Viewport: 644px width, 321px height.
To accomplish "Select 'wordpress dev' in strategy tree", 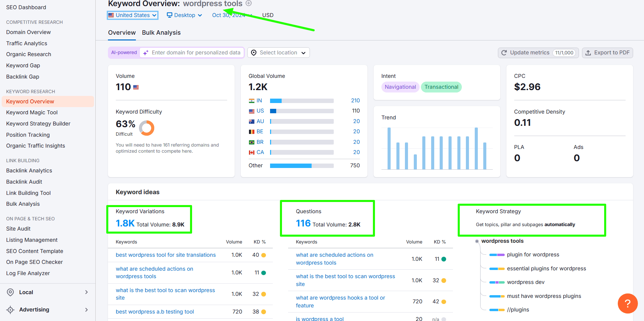I will point(525,282).
